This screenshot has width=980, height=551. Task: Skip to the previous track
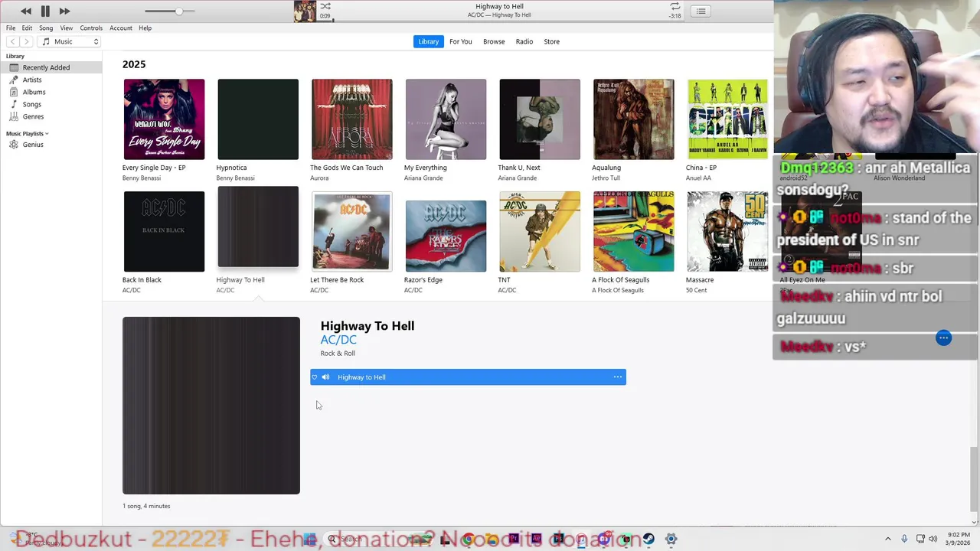[26, 11]
